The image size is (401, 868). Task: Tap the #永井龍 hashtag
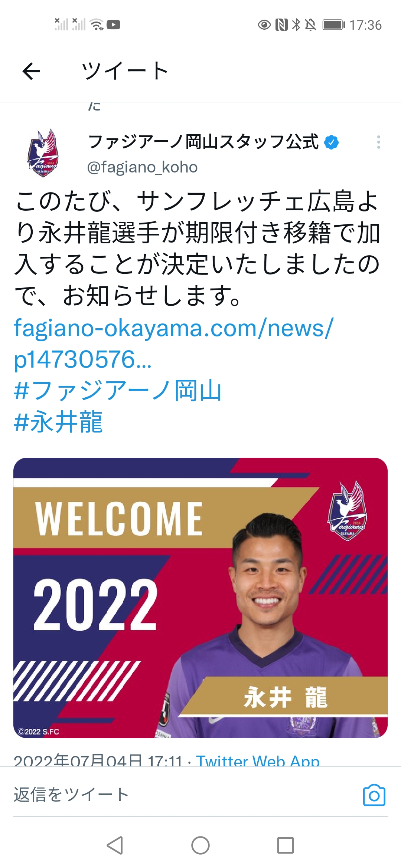click(x=58, y=422)
